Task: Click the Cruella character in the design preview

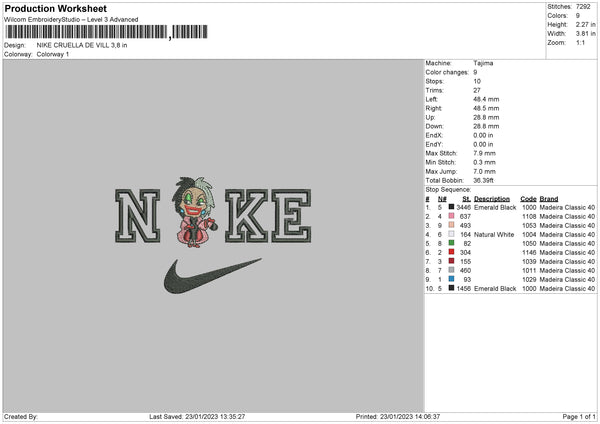Action: click(x=194, y=212)
